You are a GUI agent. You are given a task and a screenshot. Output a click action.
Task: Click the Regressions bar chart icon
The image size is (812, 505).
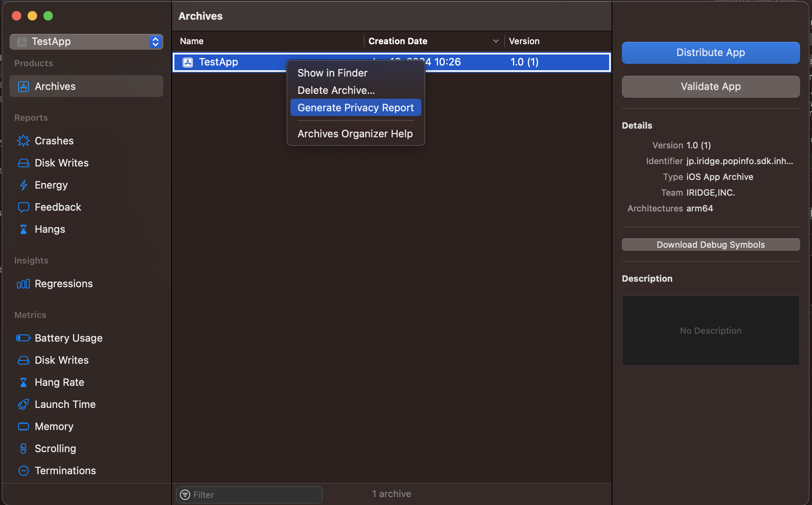[x=23, y=284]
